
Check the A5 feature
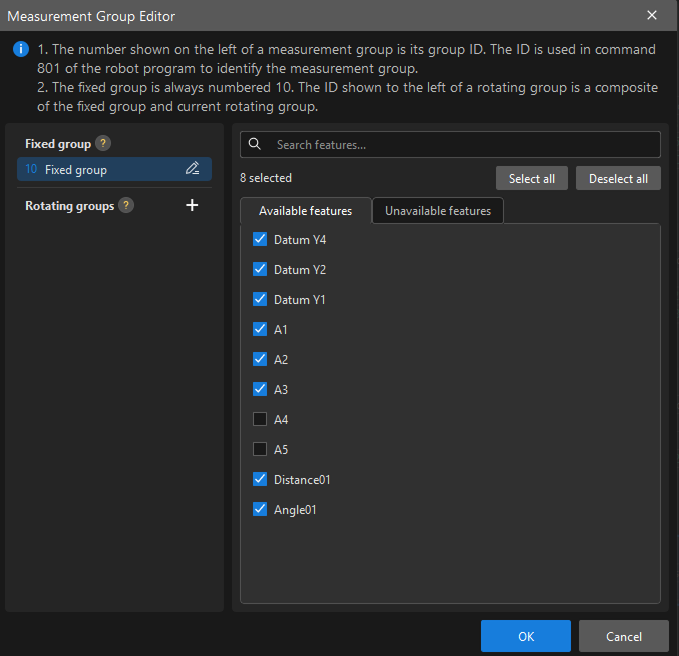260,449
